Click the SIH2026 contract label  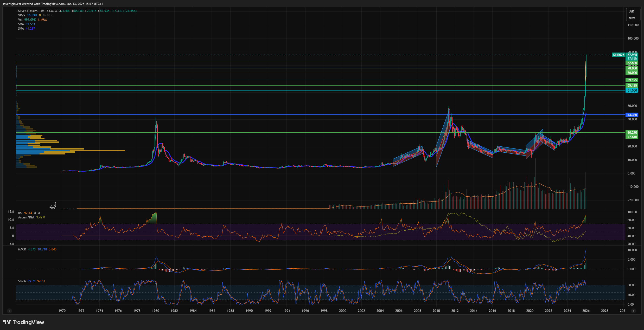pos(619,55)
